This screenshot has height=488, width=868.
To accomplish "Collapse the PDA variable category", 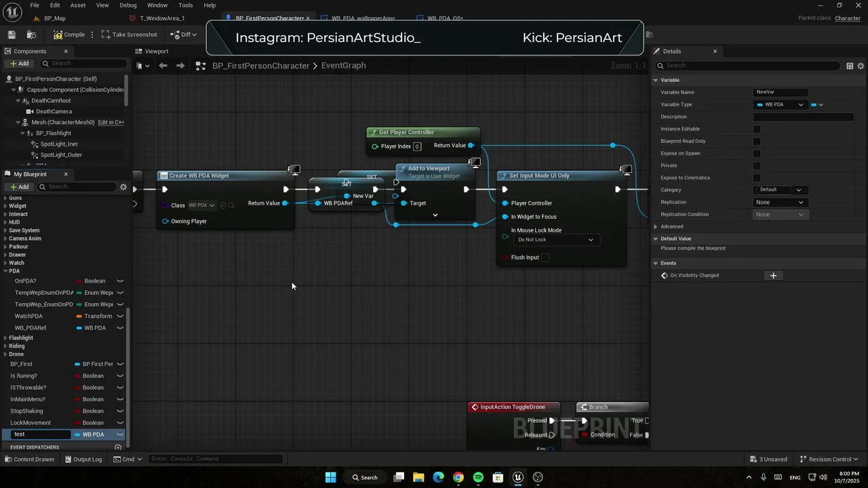I will coord(6,271).
